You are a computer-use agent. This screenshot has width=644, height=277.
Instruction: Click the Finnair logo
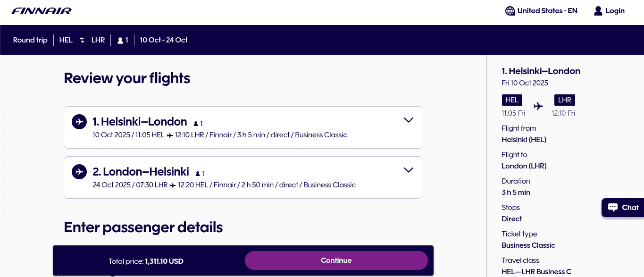(41, 10)
